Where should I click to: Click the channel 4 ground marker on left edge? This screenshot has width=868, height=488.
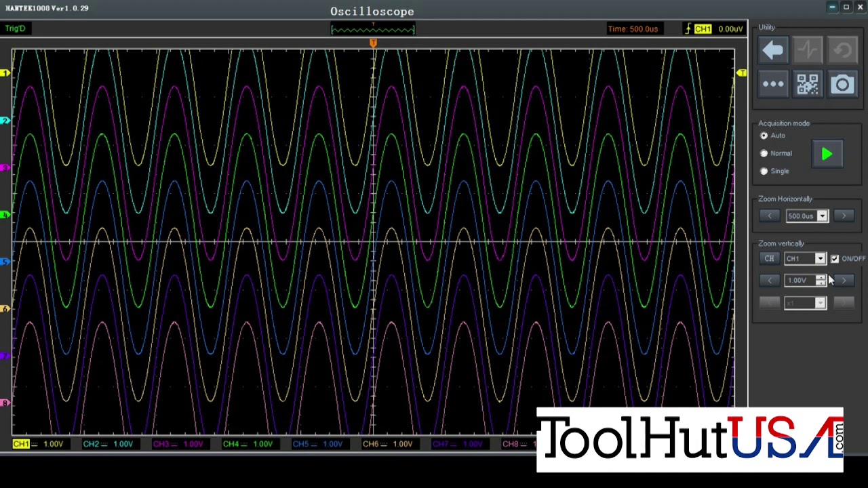[5, 215]
